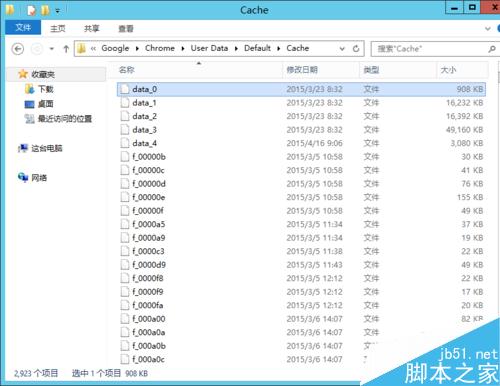Select the f_00000c file icon
Screen dimensions: 500x386
[x=125, y=170]
